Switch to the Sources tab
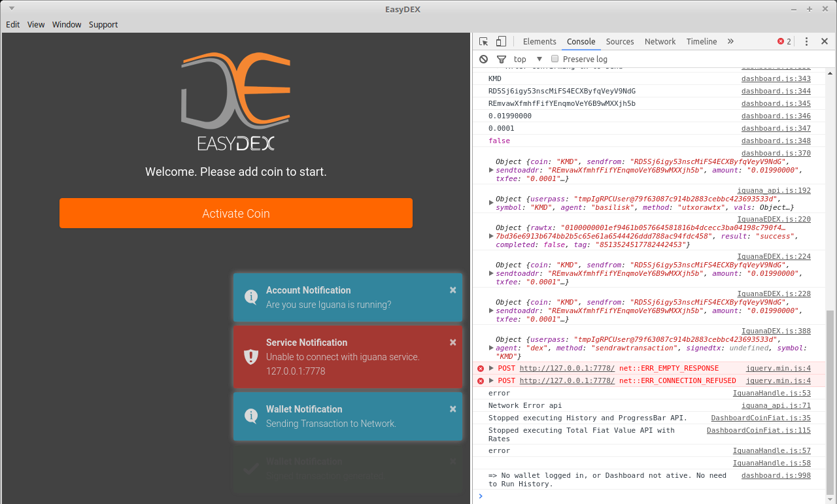 click(x=620, y=41)
